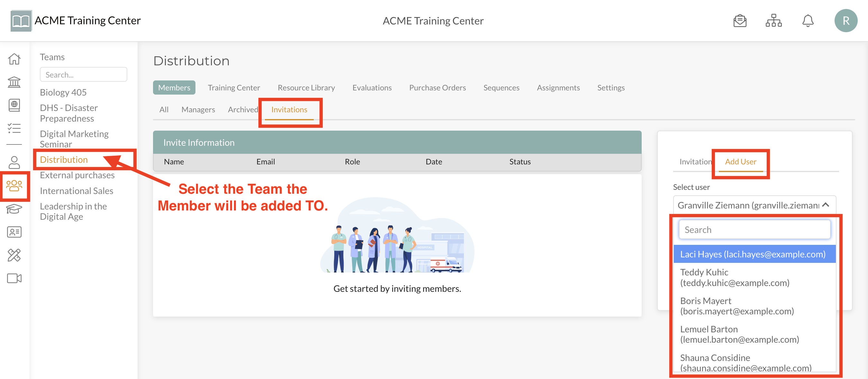Open the graduation cap learning icon

[x=14, y=209]
